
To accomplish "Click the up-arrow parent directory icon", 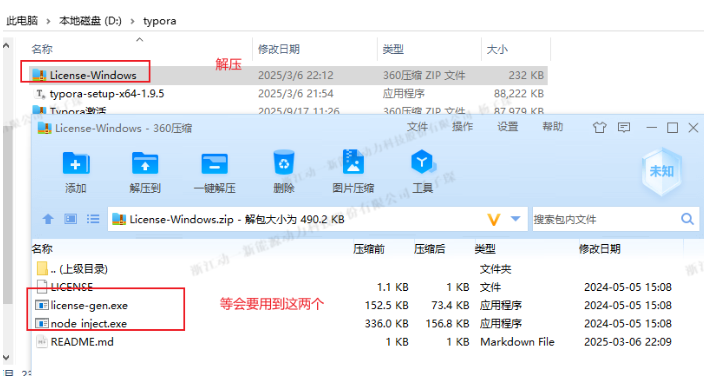I will [x=48, y=219].
